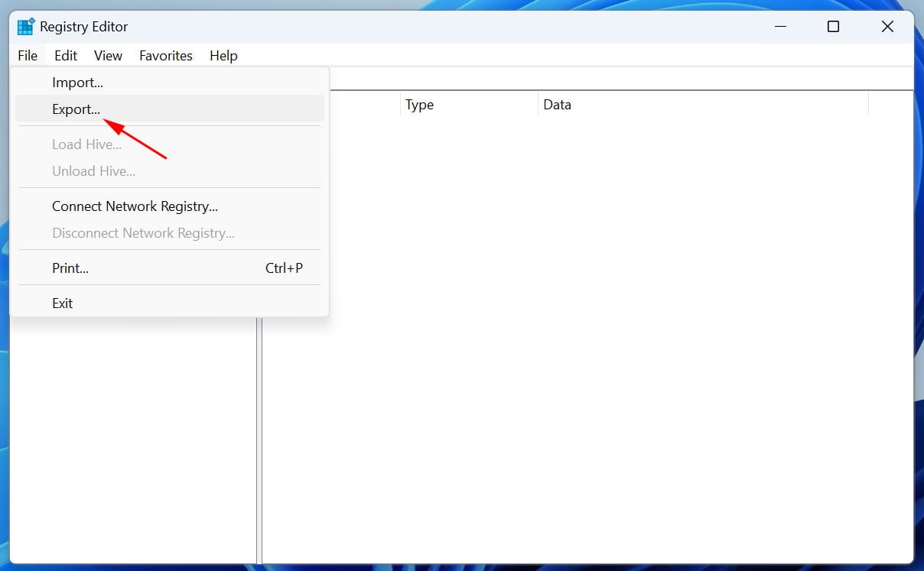Open the Favorites menu

point(165,55)
